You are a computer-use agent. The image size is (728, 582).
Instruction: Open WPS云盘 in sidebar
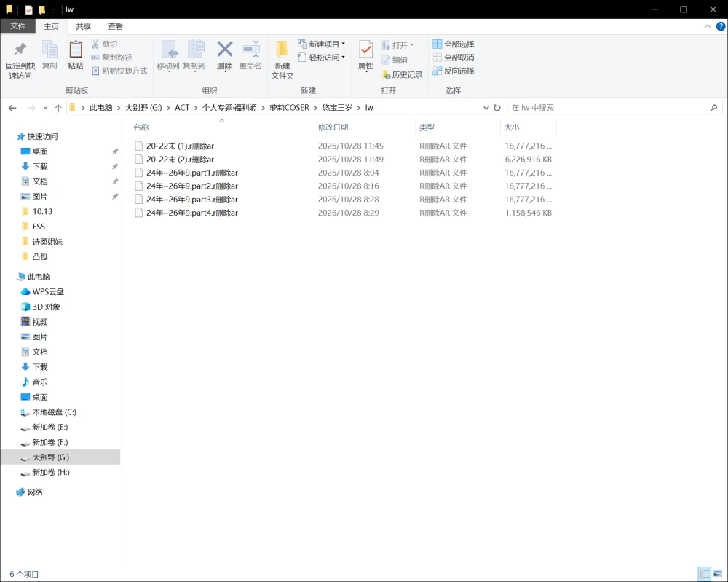click(x=42, y=291)
